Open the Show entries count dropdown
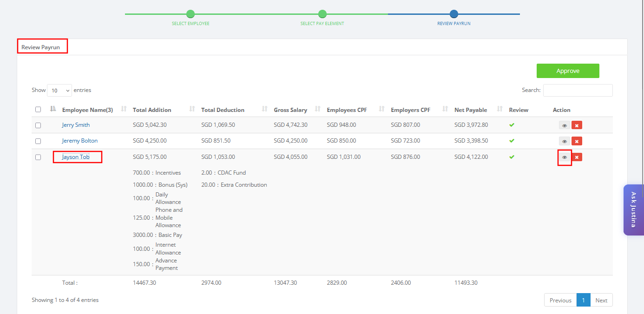644x314 pixels. (x=59, y=90)
